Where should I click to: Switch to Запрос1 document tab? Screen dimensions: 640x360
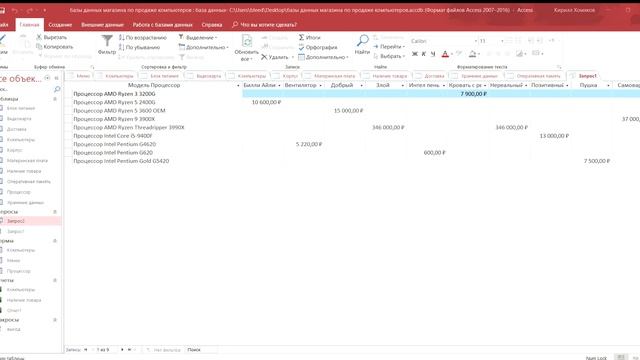(584, 76)
